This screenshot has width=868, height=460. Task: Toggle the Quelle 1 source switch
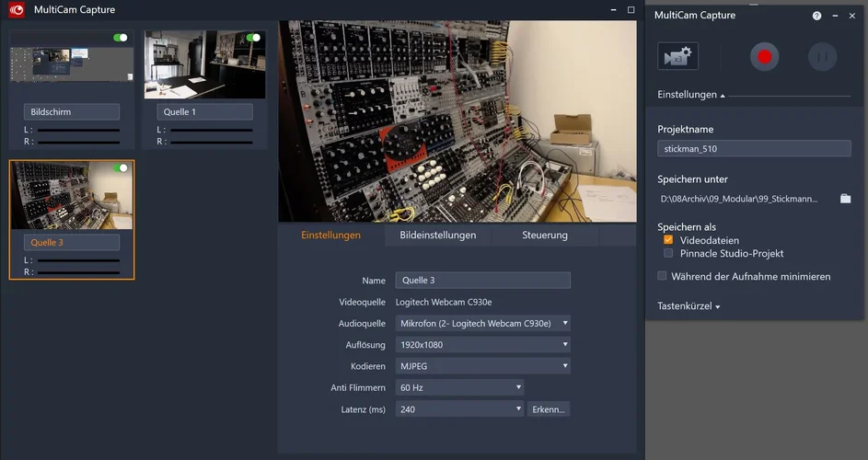pos(253,38)
